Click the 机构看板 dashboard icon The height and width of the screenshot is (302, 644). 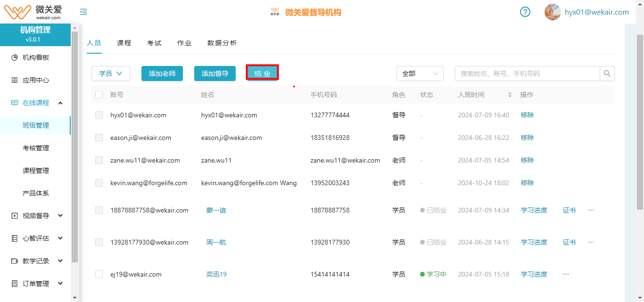coord(15,57)
